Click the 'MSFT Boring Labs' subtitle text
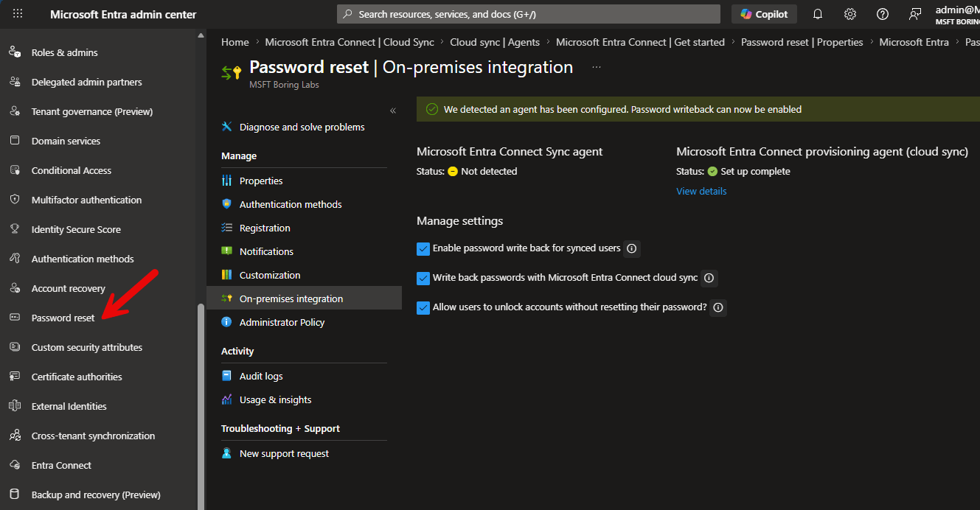The width and height of the screenshot is (980, 510). pos(284,85)
